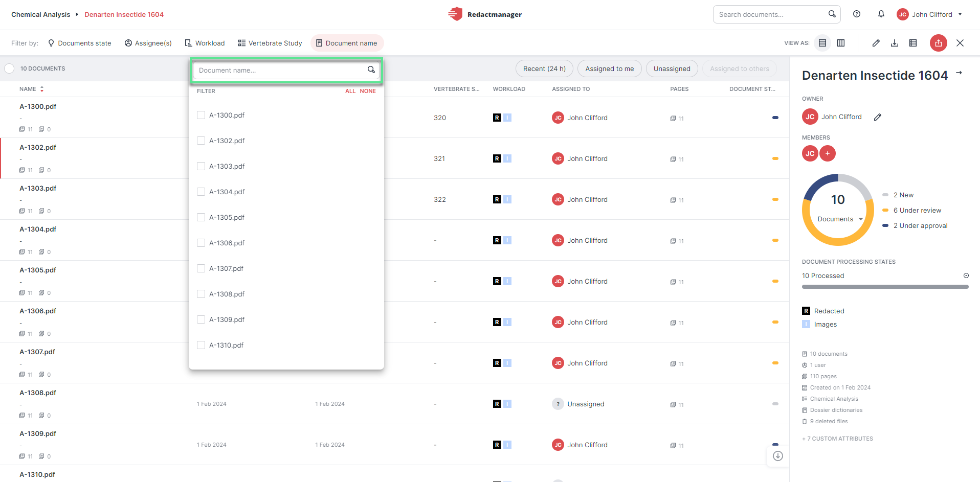Check the A-1309.pdf filter checkbox
This screenshot has width=980, height=482.
point(201,319)
